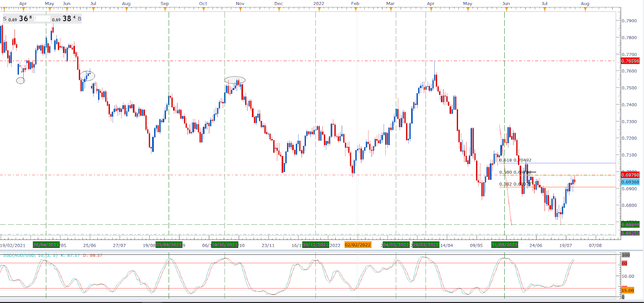Viewport: 644px width, 303px height.
Task: Click the 19/07 date on bottom axis
Action: pos(566,245)
